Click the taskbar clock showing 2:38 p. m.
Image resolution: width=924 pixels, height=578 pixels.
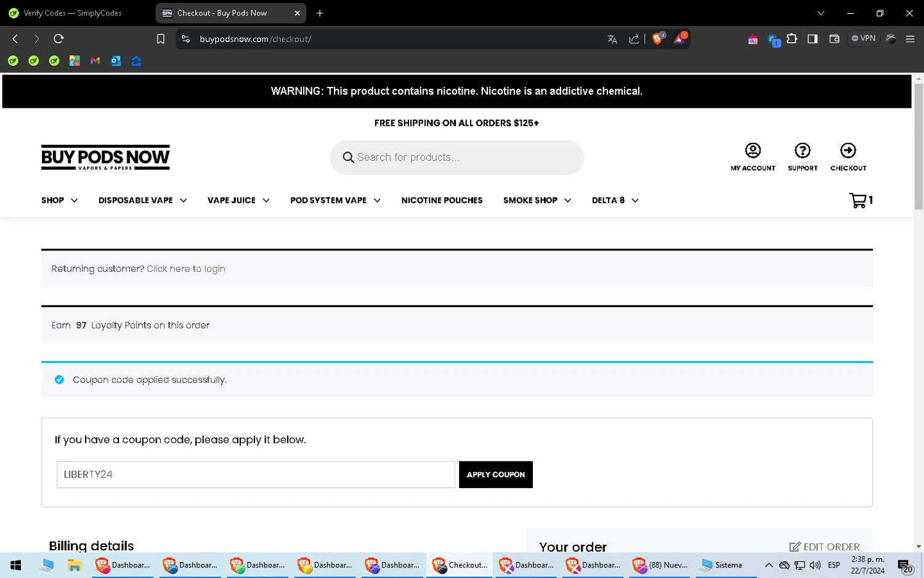click(868, 565)
